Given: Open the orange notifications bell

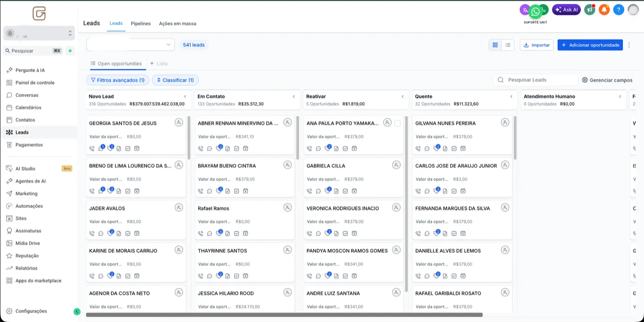Looking at the screenshot, I should coord(604,9).
